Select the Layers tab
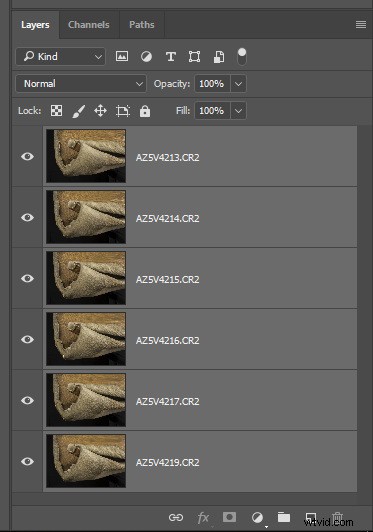 pyautogui.click(x=35, y=24)
